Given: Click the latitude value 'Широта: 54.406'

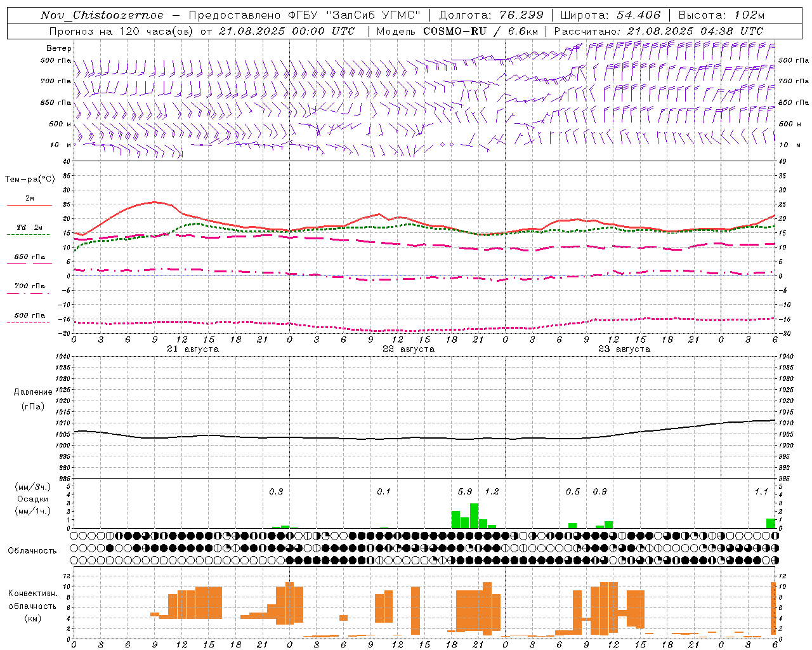Looking at the screenshot, I should (x=610, y=15).
